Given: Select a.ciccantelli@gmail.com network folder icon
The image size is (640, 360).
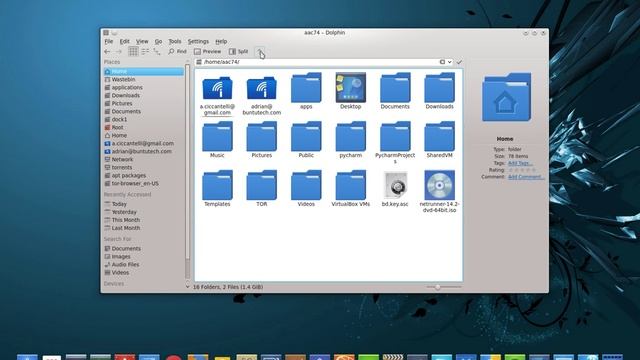Looking at the screenshot, I should [x=217, y=88].
